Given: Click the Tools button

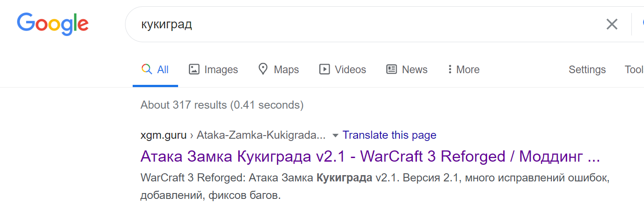Looking at the screenshot, I should click(x=634, y=70).
